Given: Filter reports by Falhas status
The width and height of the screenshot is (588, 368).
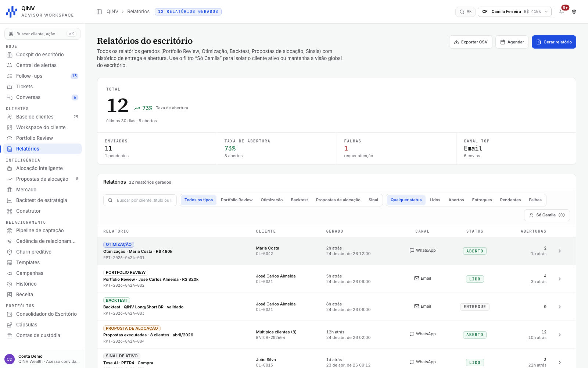Looking at the screenshot, I should coord(535,200).
